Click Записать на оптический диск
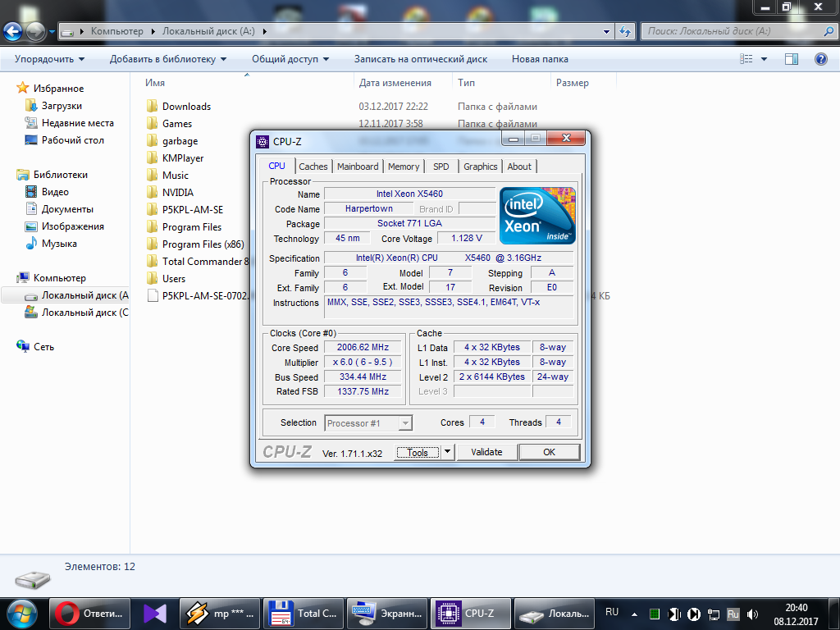 click(x=421, y=59)
